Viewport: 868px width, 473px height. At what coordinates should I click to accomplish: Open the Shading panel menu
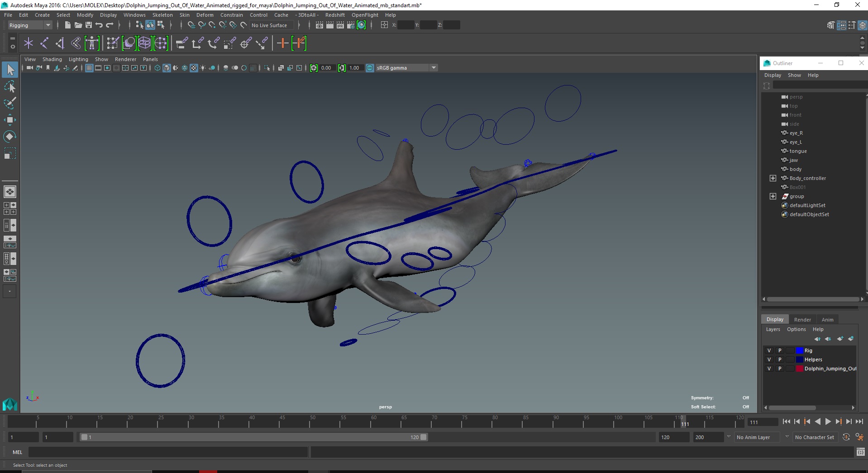pos(52,59)
